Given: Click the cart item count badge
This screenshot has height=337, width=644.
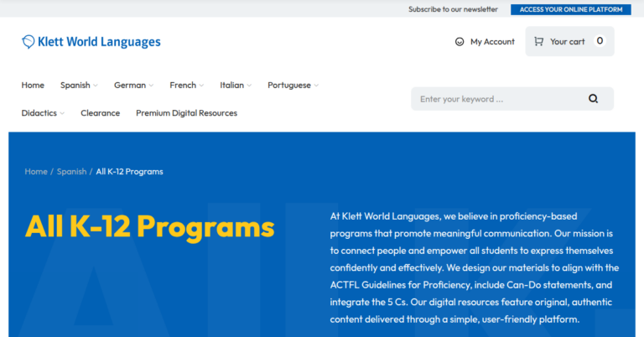Looking at the screenshot, I should pyautogui.click(x=600, y=41).
